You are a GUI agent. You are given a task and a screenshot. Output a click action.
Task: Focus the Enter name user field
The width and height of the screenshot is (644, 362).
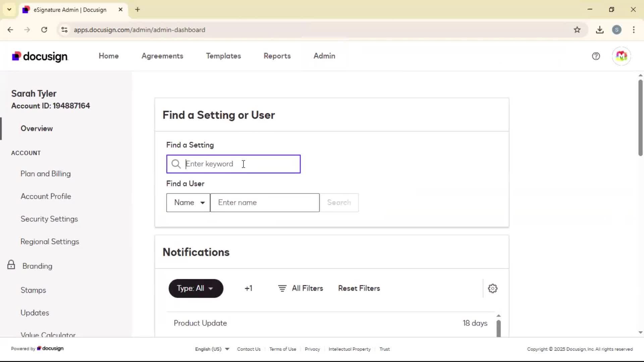tap(265, 202)
